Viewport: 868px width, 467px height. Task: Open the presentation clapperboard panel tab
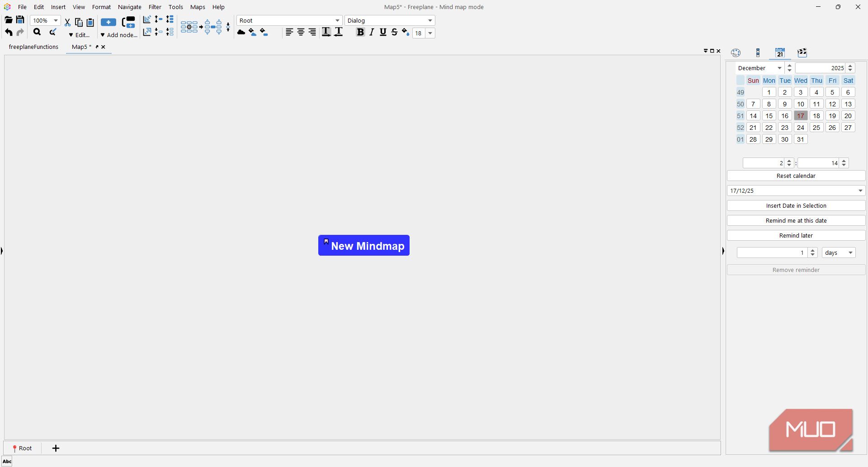[x=802, y=52]
